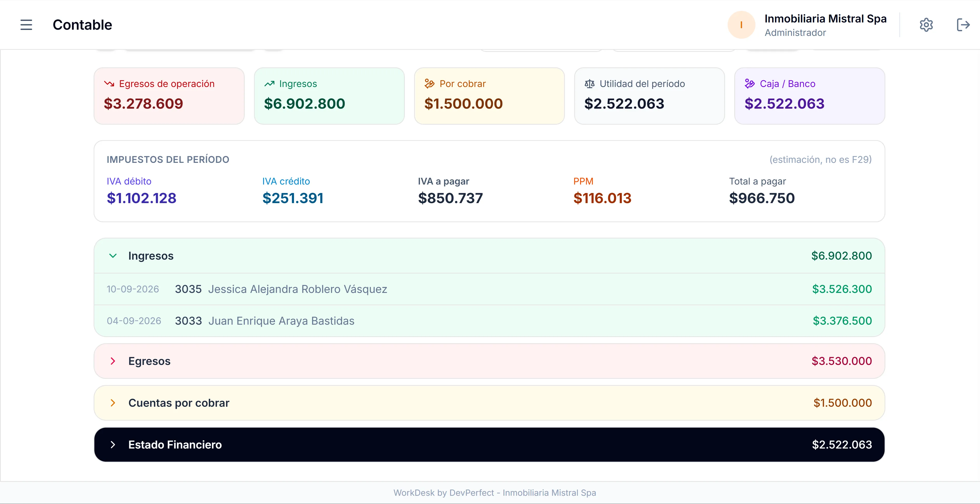
Task: Click the balance scale icon on Utilidad del período
Action: (589, 84)
